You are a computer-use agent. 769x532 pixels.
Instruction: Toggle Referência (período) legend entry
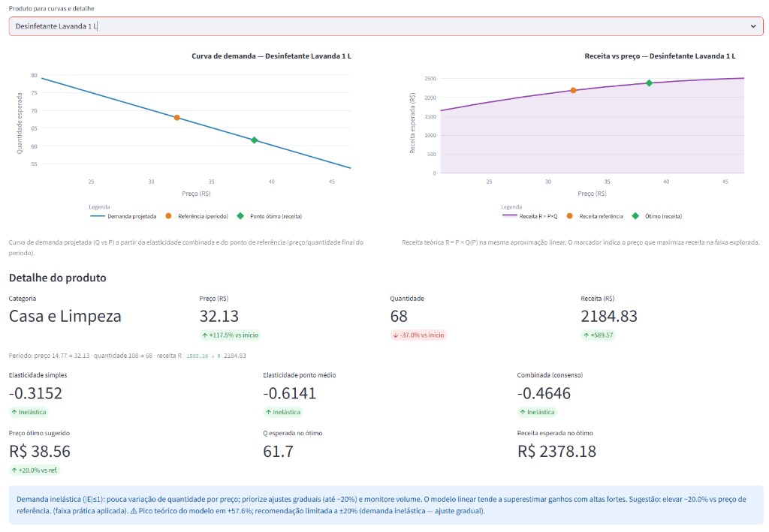(197, 216)
